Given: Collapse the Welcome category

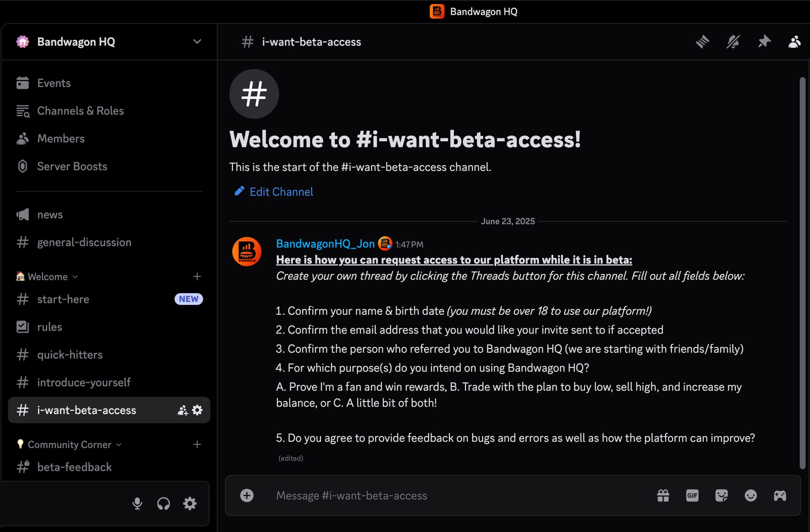Looking at the screenshot, I should [47, 277].
